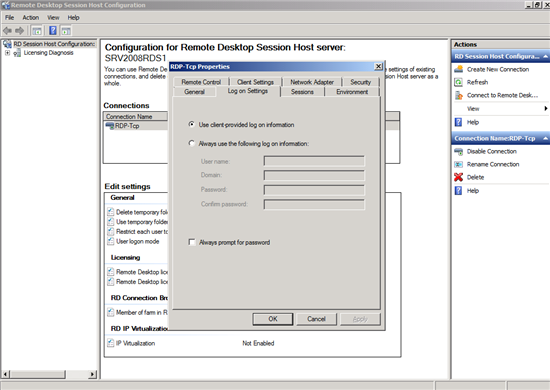
Task: Click the Cancel button
Action: 316,319
